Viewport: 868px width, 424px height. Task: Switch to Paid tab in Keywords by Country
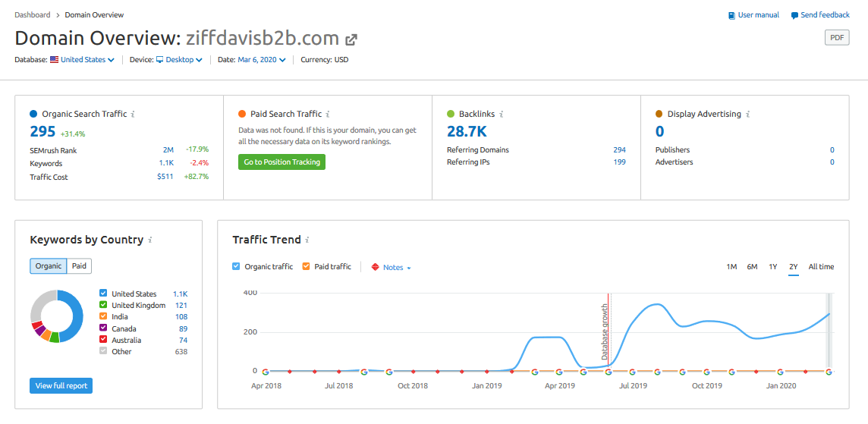[79, 266]
